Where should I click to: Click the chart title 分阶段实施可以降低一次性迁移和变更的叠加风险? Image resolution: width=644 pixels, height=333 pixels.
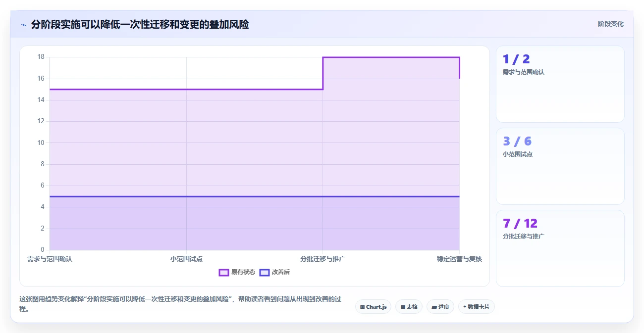(140, 24)
